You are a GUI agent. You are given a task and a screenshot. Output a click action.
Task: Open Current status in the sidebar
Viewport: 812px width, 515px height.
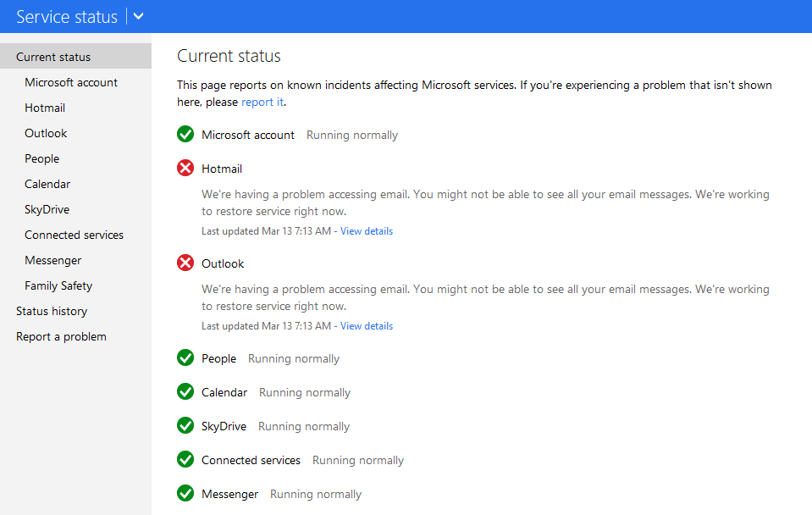click(75, 57)
